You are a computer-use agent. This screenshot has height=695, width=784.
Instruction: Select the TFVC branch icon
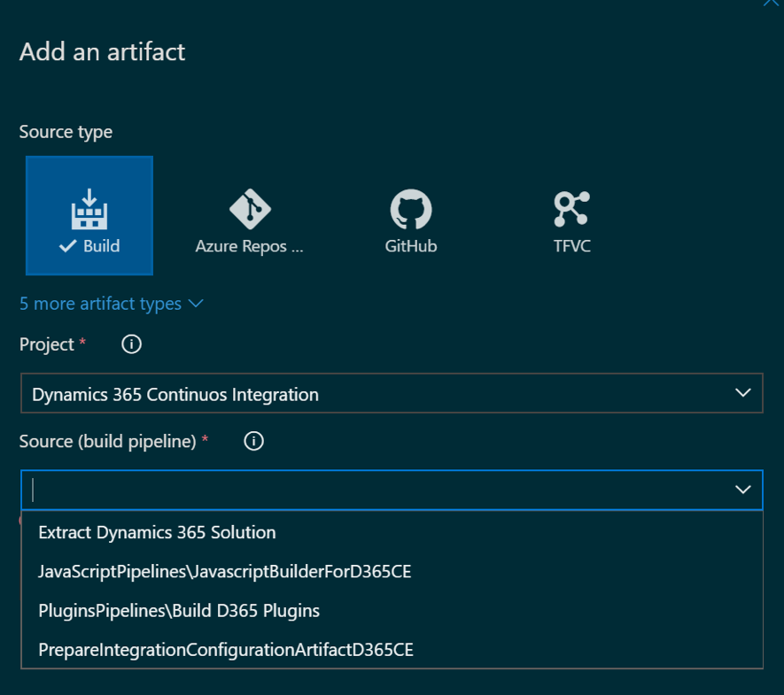pos(571,209)
